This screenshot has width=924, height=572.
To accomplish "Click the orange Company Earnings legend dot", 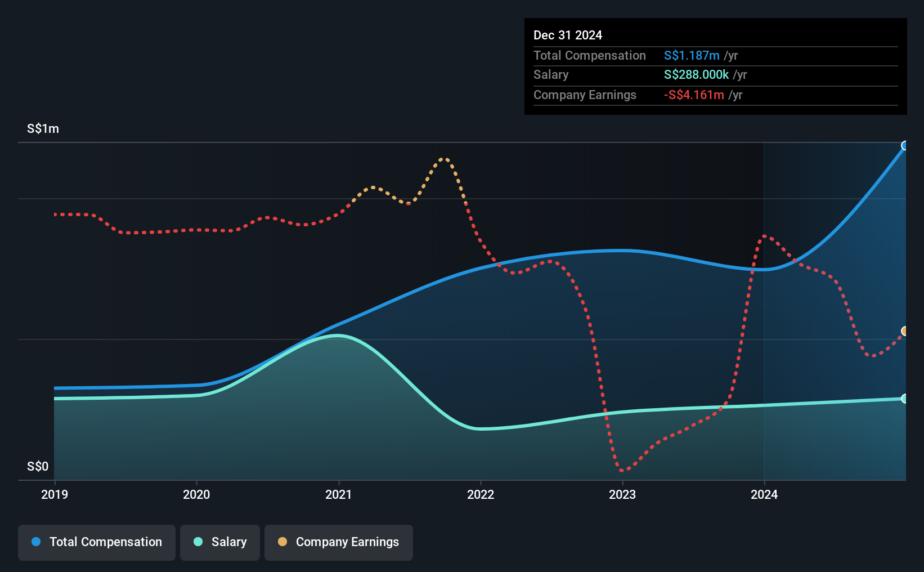I will click(282, 542).
